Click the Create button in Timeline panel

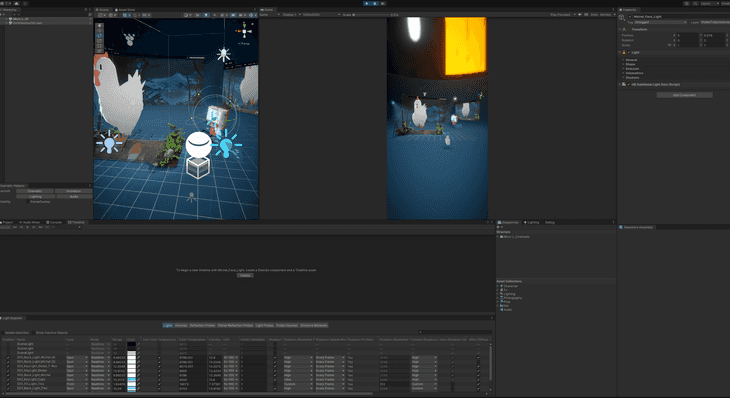click(x=245, y=276)
